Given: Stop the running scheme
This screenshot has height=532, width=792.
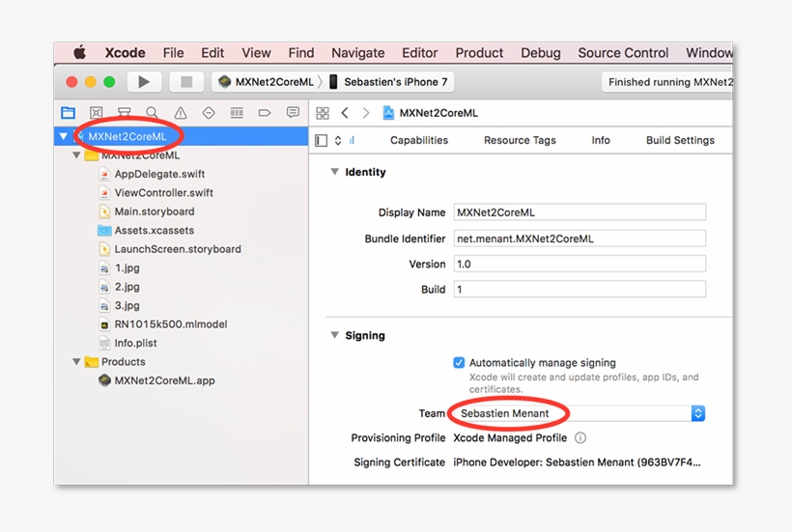Looking at the screenshot, I should 186,82.
